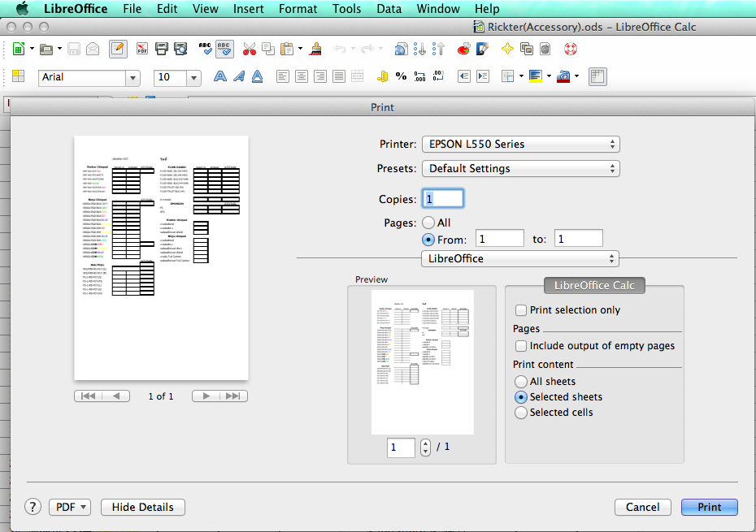
Task: Click the LibreOffice Help lifebuoy icon
Action: point(571,49)
